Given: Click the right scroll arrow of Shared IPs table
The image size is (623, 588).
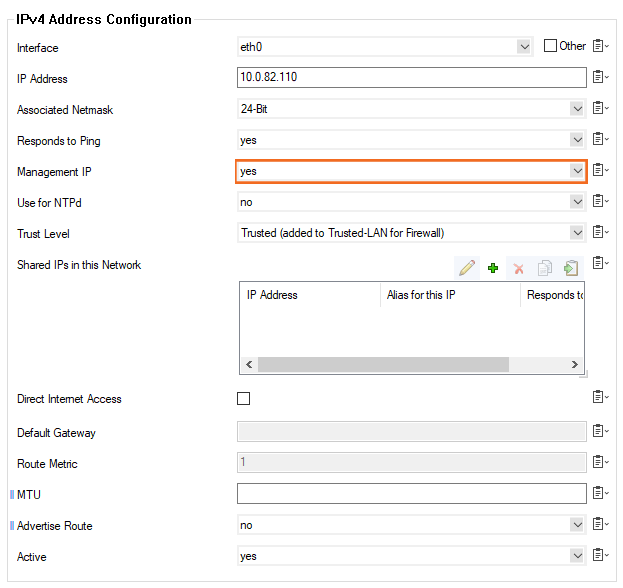Looking at the screenshot, I should tap(575, 364).
